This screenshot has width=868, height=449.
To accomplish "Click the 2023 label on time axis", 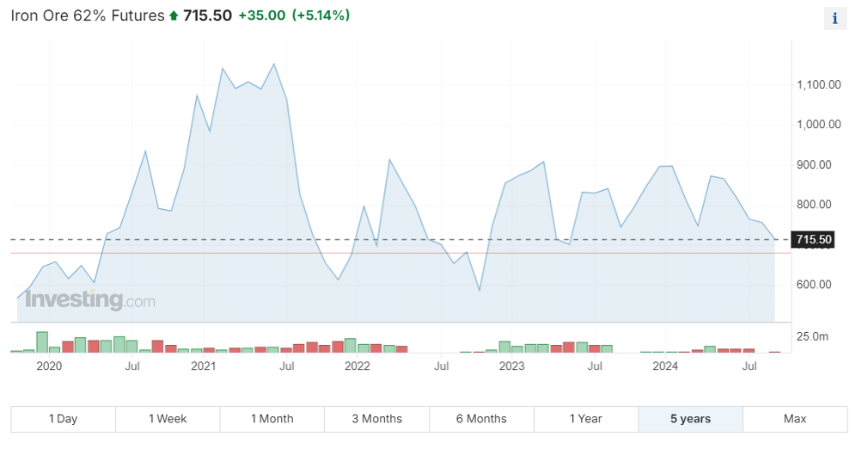I will (x=511, y=366).
